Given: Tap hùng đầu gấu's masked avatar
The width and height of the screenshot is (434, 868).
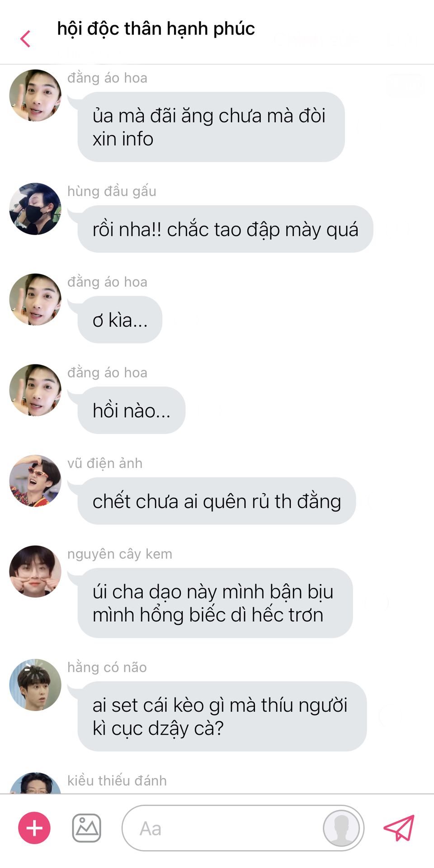Looking at the screenshot, I should coord(35,209).
